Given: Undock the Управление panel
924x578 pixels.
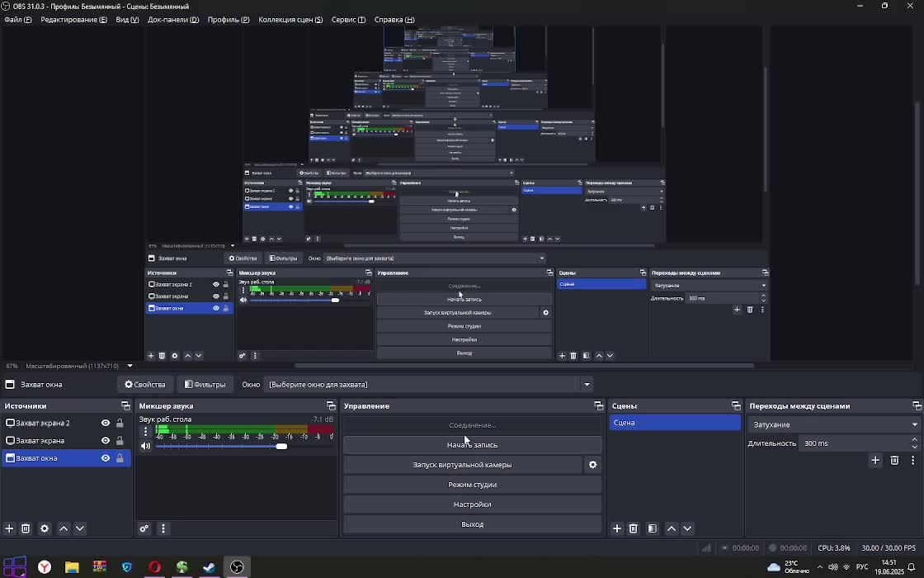Looking at the screenshot, I should click(x=599, y=405).
